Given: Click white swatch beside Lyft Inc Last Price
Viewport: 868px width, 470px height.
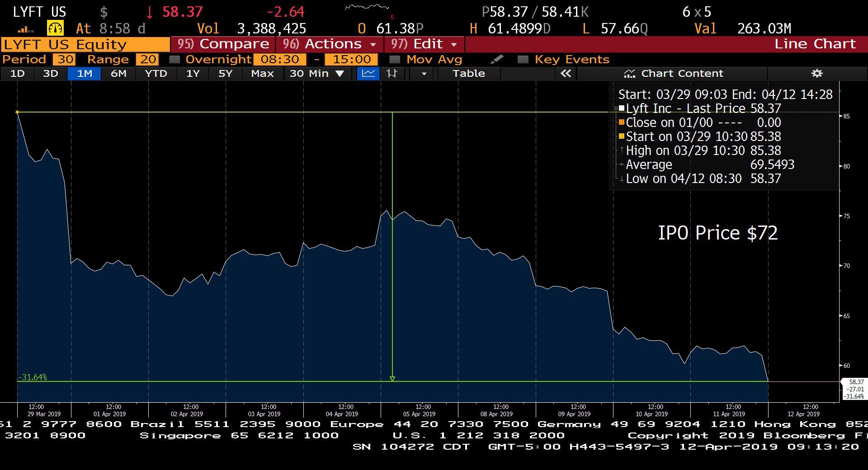Looking at the screenshot, I should click(x=622, y=108).
